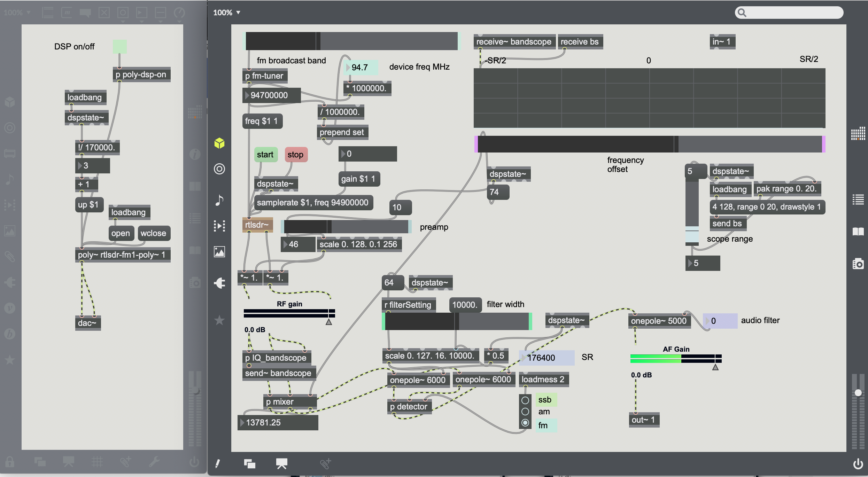Click the paperclip-plus icon in bottom toolbar
This screenshot has height=477, width=868.
pos(325,464)
